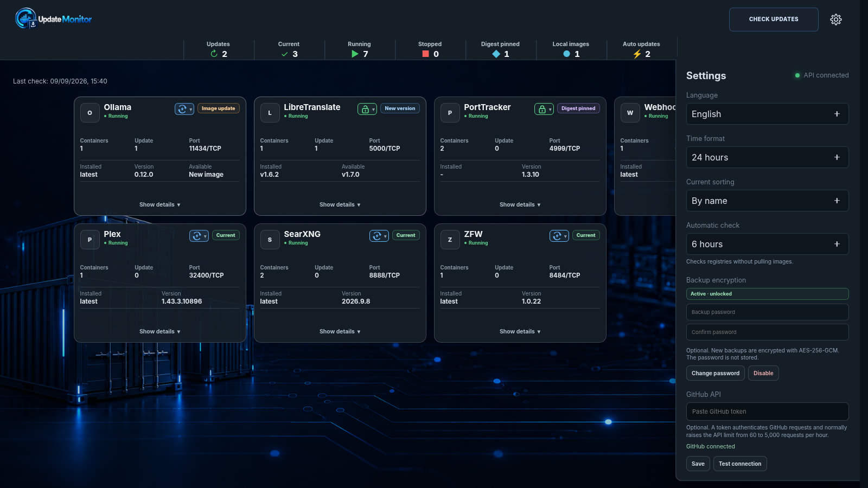Open PortTracker lock mode dropdown
Viewport: 868px width, 488px height.
coord(544,109)
